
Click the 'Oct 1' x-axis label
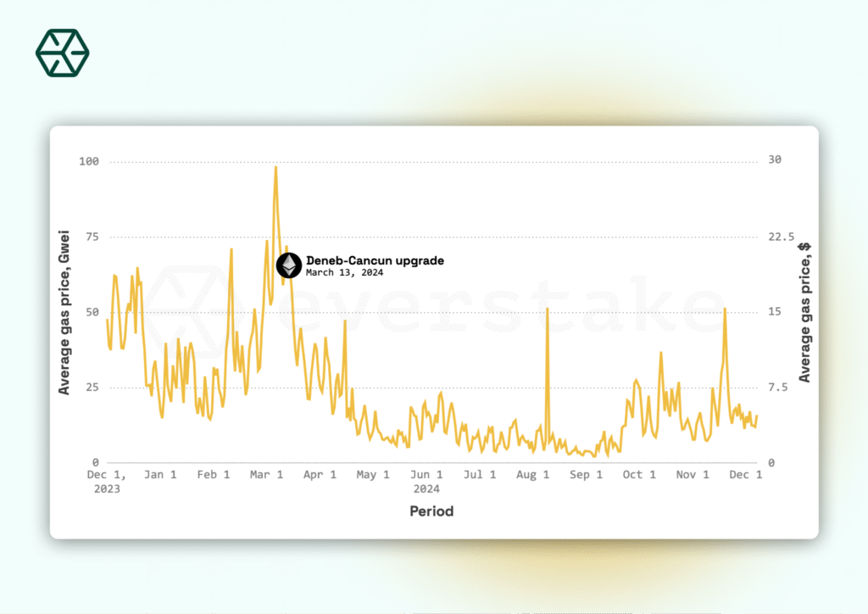pyautogui.click(x=639, y=474)
